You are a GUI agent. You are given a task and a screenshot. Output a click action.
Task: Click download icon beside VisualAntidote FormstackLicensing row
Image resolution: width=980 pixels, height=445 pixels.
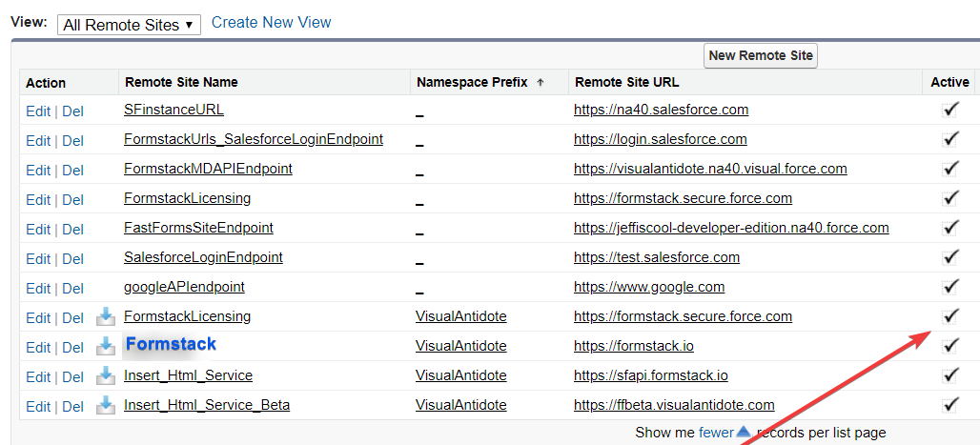click(x=106, y=316)
